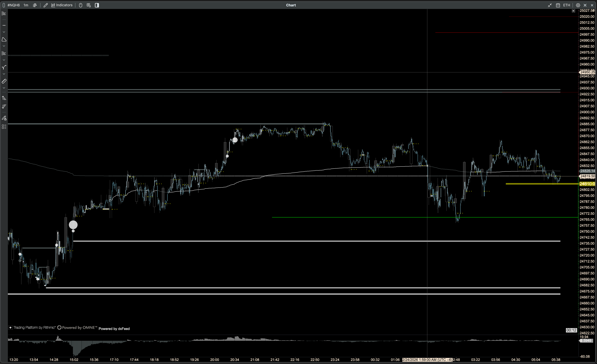Screen dimensions: 597x364
Task: Click the pencil drawing mode icon
Action: coord(46,5)
